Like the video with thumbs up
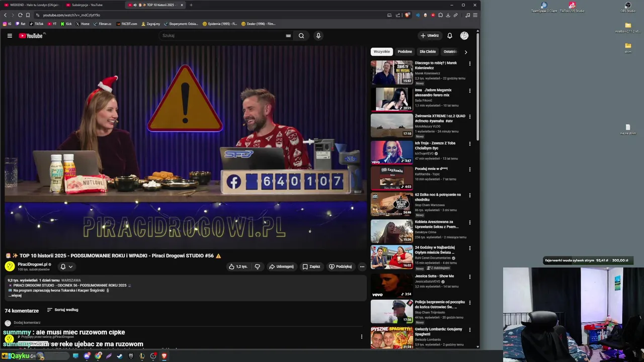 point(237,266)
